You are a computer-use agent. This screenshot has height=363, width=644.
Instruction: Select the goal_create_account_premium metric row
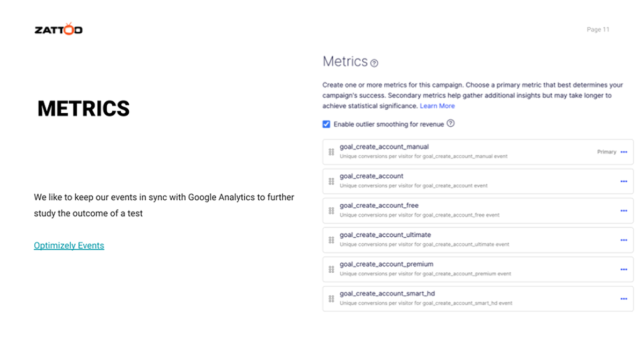pyautogui.click(x=478, y=270)
